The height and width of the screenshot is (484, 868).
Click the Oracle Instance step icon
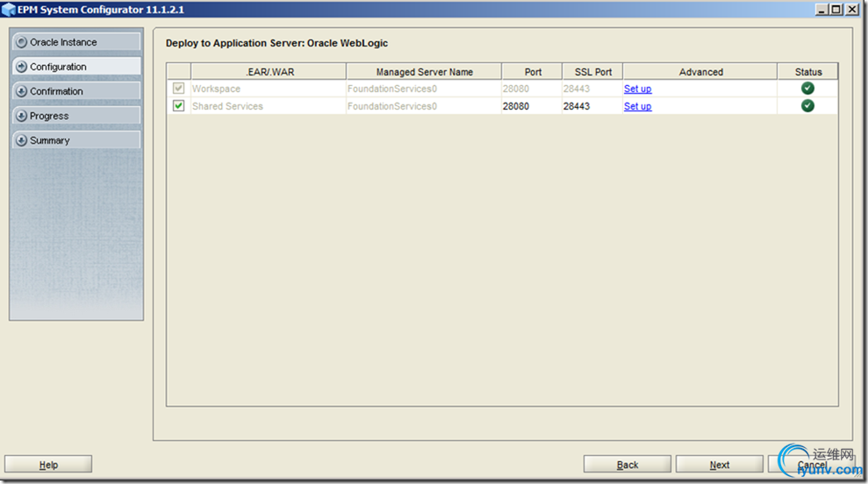(x=22, y=42)
